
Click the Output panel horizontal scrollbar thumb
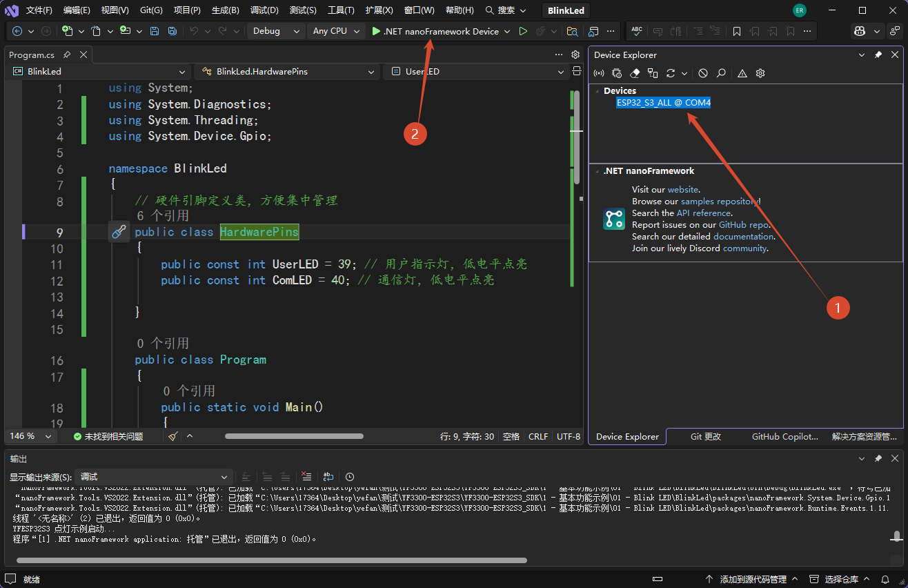point(270,560)
